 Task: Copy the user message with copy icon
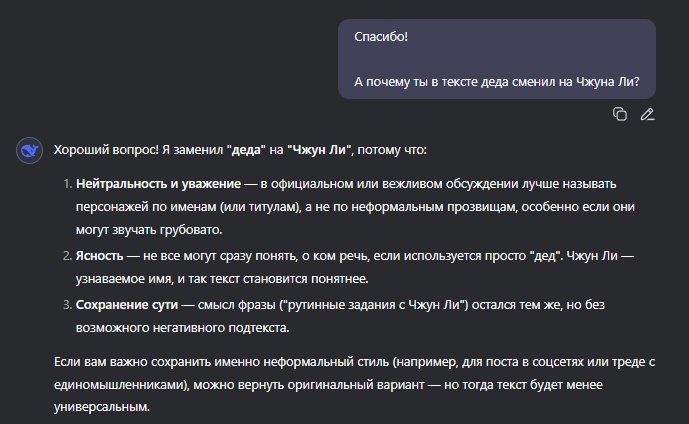[620, 114]
